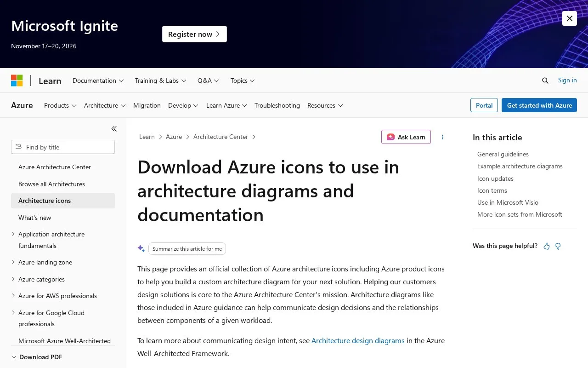Give a thumbs up for page helpful
Screen dimensions: 588x368
(547, 246)
